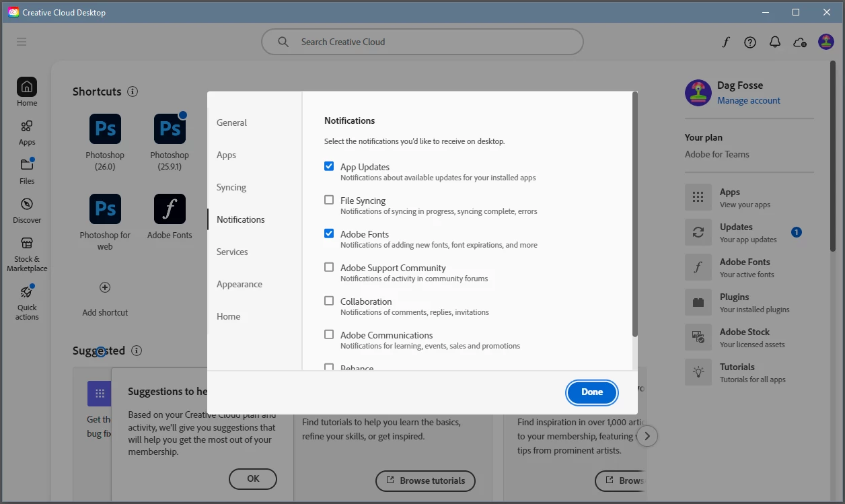Uncheck the App Updates notification checkbox

(x=329, y=166)
